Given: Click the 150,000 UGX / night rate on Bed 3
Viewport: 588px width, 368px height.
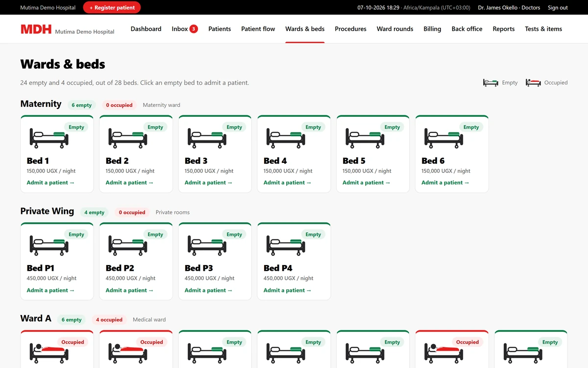Looking at the screenshot, I should tap(209, 171).
